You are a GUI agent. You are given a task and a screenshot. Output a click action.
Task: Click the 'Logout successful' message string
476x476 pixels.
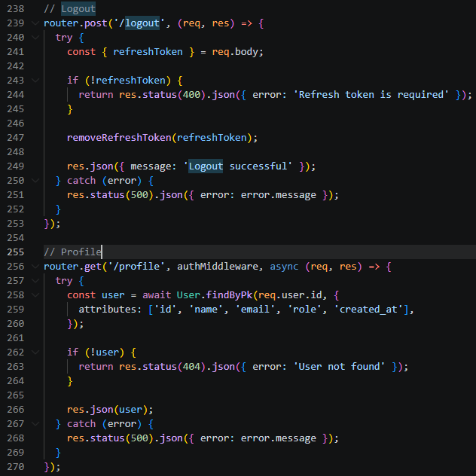tap(238, 166)
